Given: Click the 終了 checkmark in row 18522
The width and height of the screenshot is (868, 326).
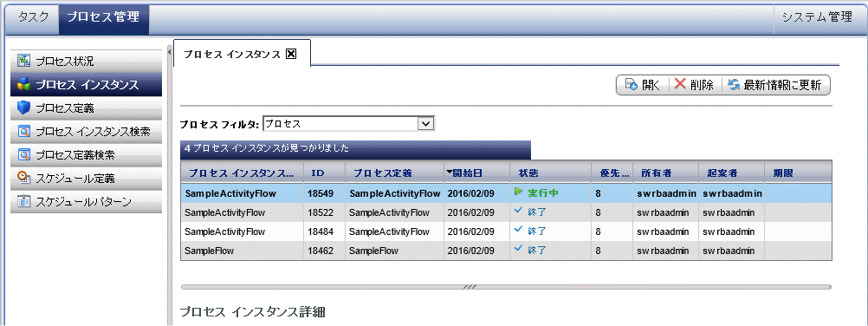Looking at the screenshot, I should [518, 211].
